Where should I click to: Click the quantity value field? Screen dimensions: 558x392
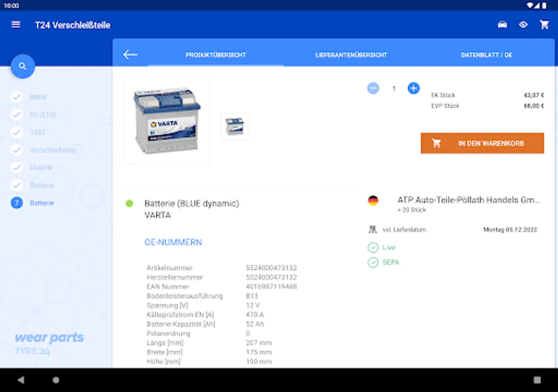coord(394,88)
